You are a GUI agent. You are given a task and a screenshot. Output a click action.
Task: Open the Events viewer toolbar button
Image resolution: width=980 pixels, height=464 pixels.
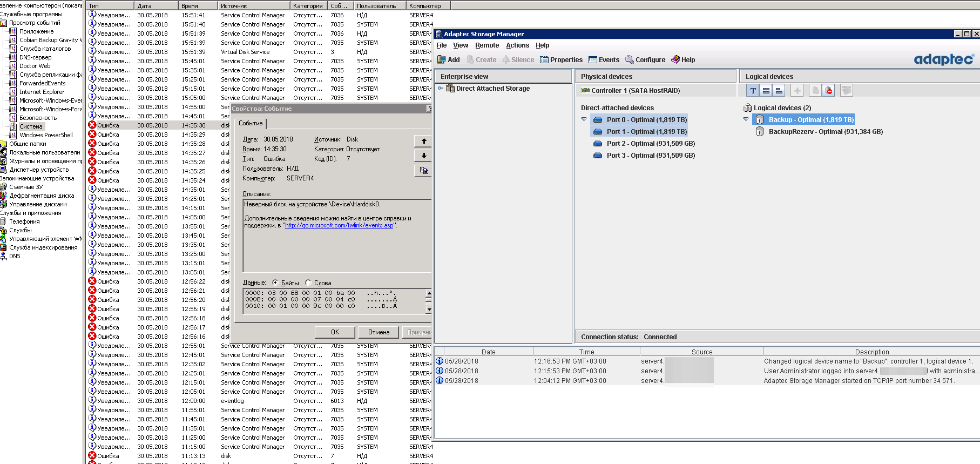tap(604, 60)
